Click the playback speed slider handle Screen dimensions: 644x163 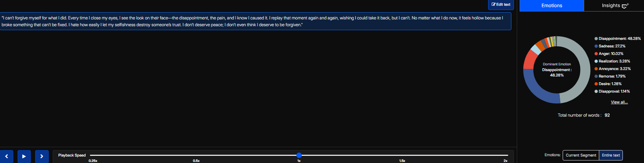click(x=299, y=155)
